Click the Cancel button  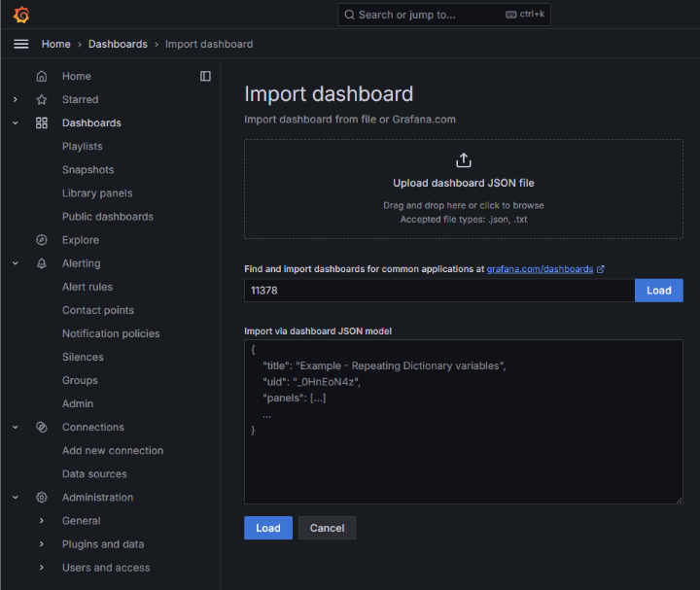pos(328,528)
